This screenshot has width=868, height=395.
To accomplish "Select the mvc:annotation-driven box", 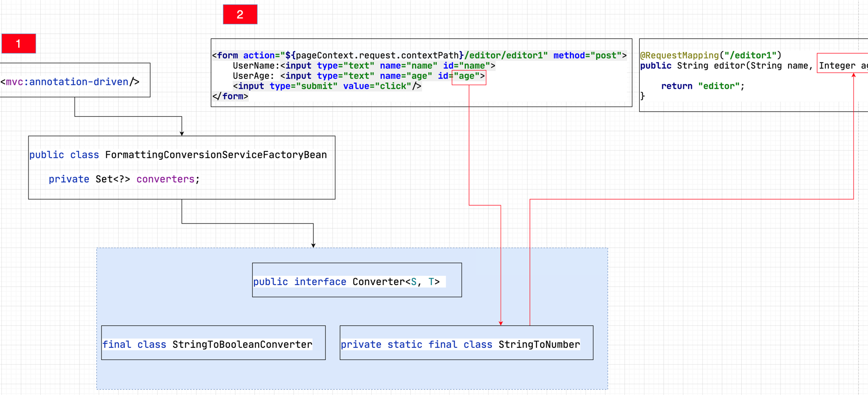I will [x=75, y=80].
